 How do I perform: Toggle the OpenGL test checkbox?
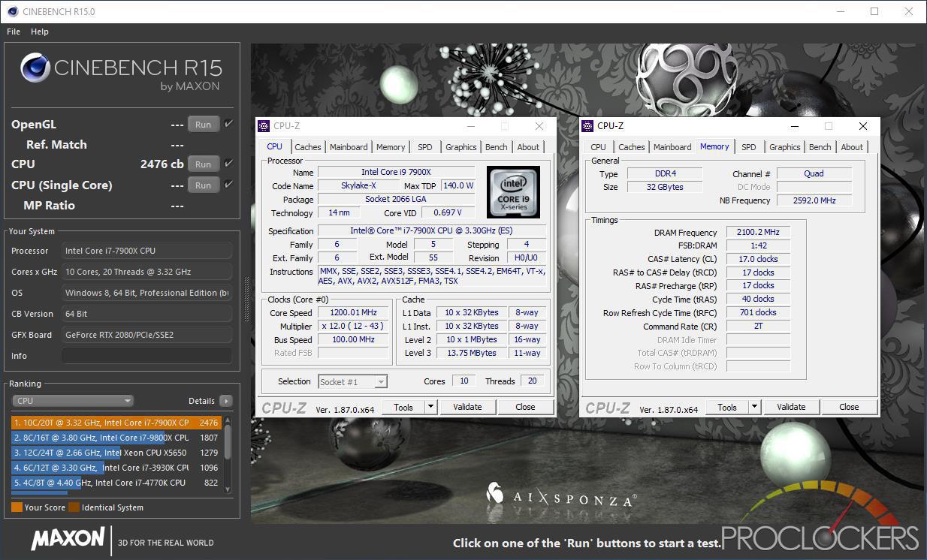click(228, 124)
